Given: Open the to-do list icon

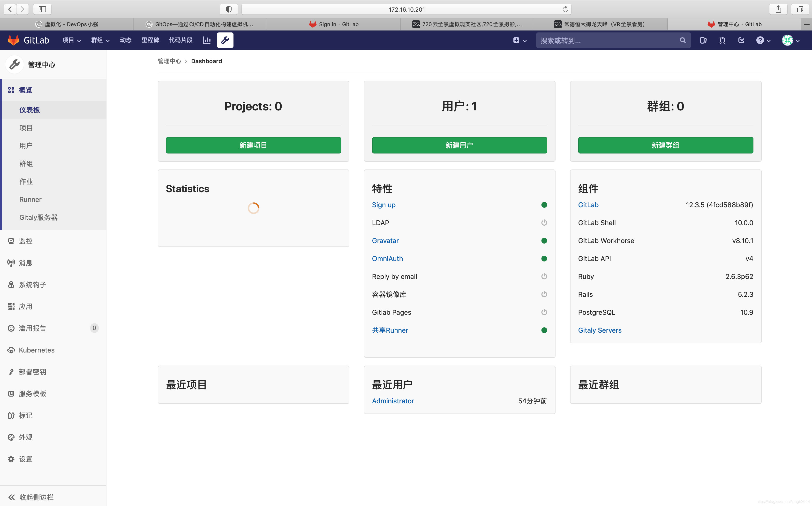Looking at the screenshot, I should point(741,40).
